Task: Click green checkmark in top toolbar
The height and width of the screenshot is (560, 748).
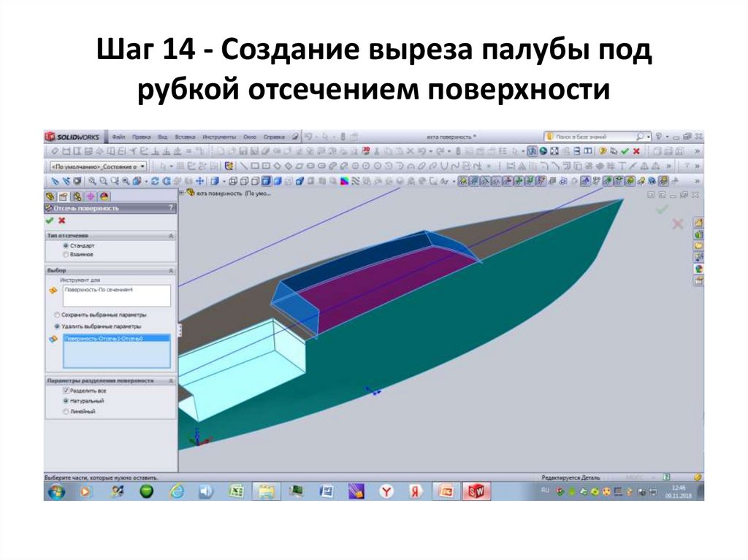Action: (x=625, y=151)
